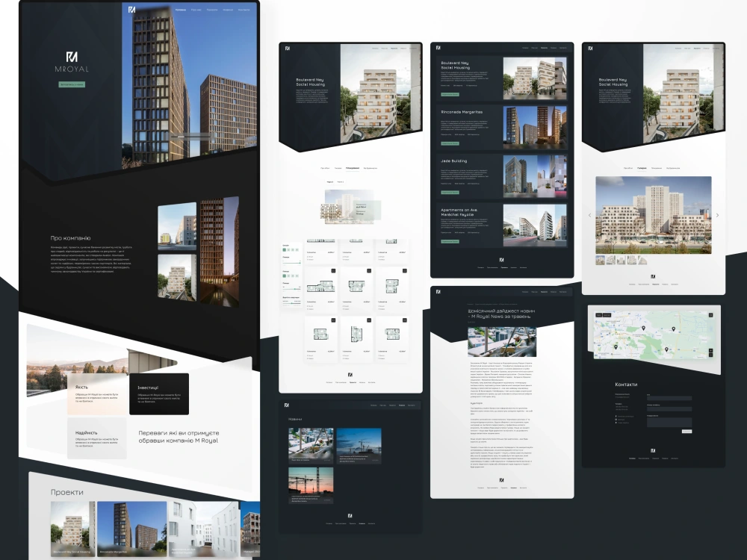This screenshot has width=747, height=560.
Task: Open 'Головна' in the homepage top navigation
Action: click(181, 10)
